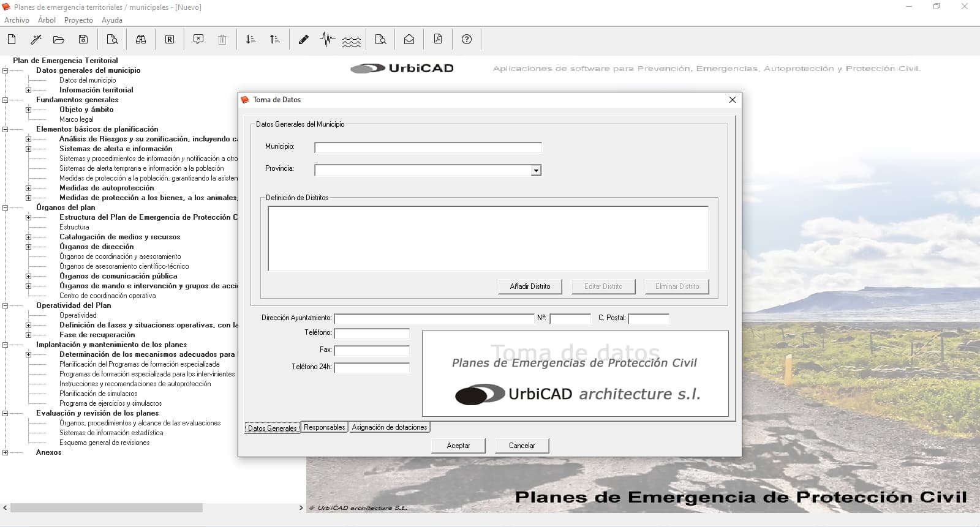Viewport: 980px width, 527px height.
Task: Expand the Anexos tree node
Action: pyautogui.click(x=5, y=452)
